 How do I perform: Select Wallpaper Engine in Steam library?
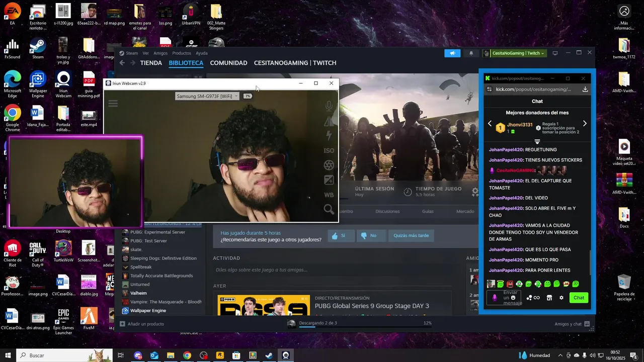148,311
